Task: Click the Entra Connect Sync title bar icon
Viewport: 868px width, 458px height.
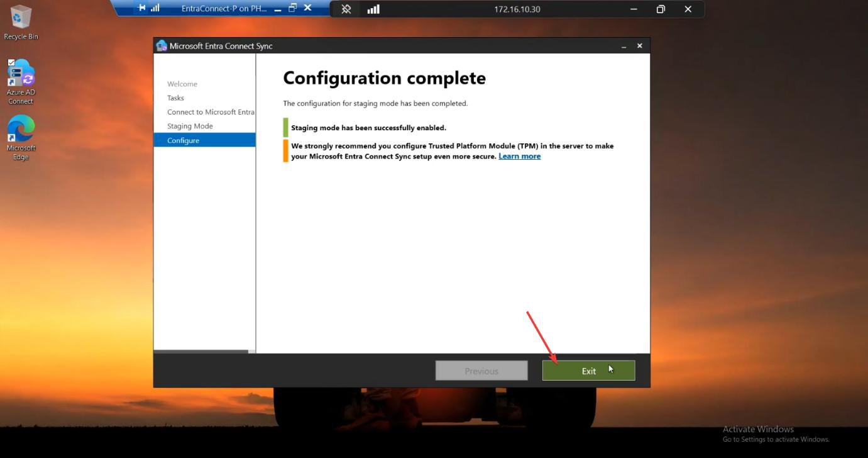Action: (162, 46)
